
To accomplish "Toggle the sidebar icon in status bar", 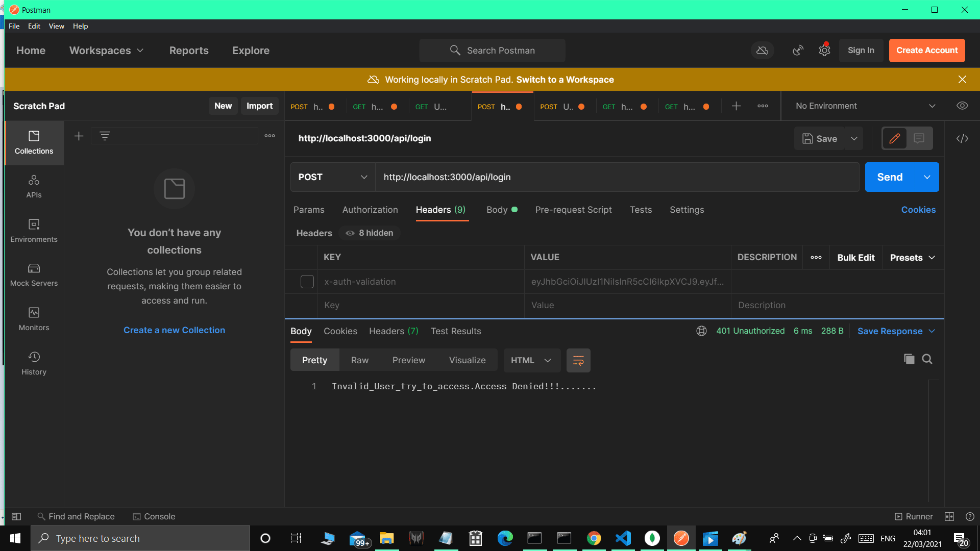I will tap(16, 517).
